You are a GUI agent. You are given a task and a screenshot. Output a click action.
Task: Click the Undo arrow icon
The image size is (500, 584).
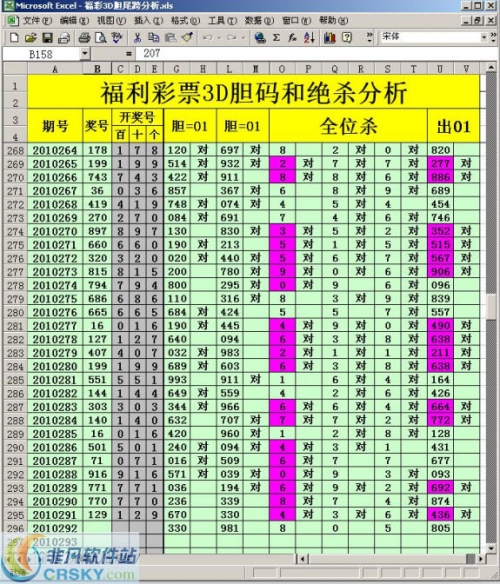[208, 38]
